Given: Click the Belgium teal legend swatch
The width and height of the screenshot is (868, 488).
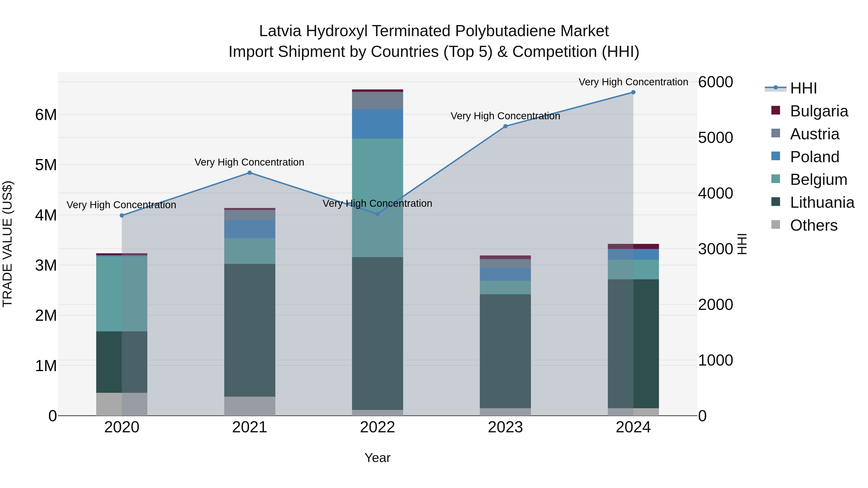Looking at the screenshot, I should [776, 179].
